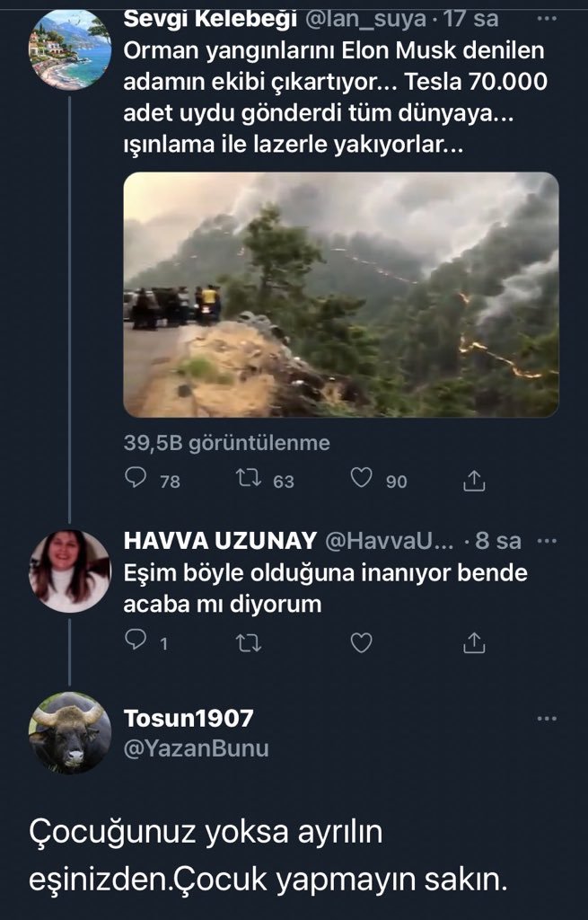Reply to HAVVA UZUNAY's tweet
The height and width of the screenshot is (920, 588).
click(x=136, y=641)
